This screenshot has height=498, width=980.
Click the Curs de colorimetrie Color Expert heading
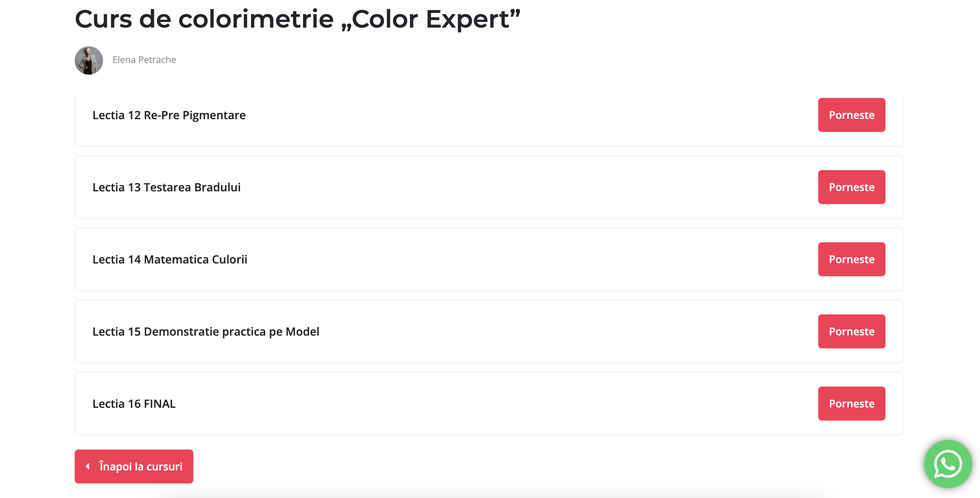[x=297, y=19]
